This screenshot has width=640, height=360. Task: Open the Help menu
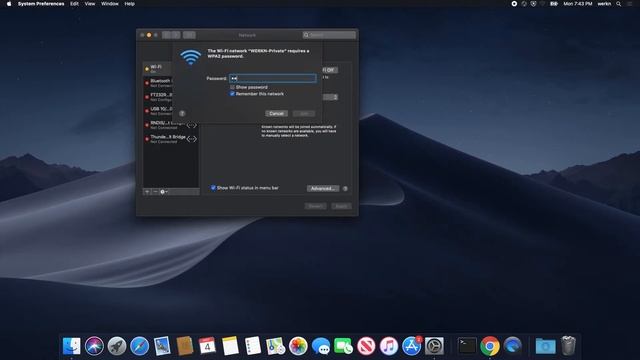pyautogui.click(x=130, y=4)
